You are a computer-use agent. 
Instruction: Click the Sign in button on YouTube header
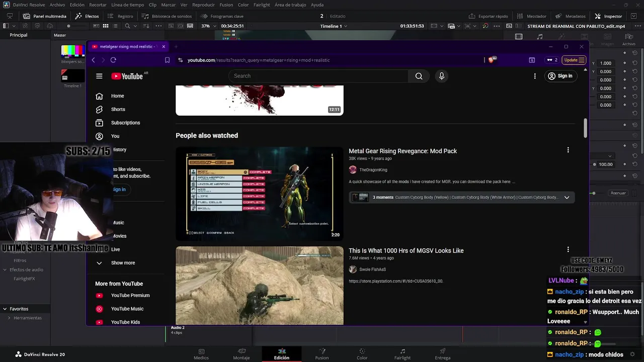point(560,76)
